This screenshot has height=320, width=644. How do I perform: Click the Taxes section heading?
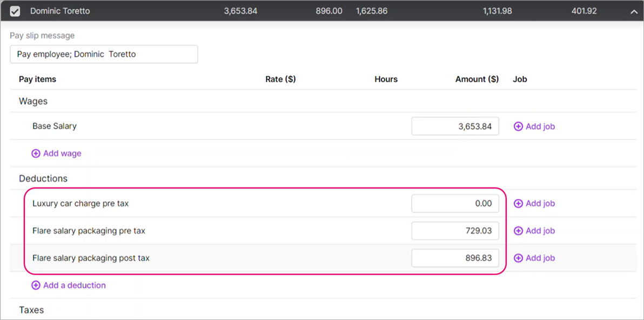(31, 310)
